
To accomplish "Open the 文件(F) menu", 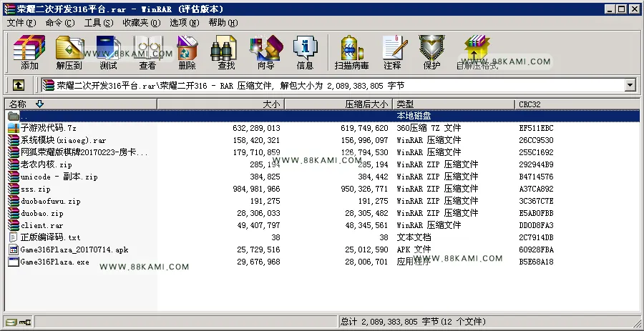I will coord(21,23).
